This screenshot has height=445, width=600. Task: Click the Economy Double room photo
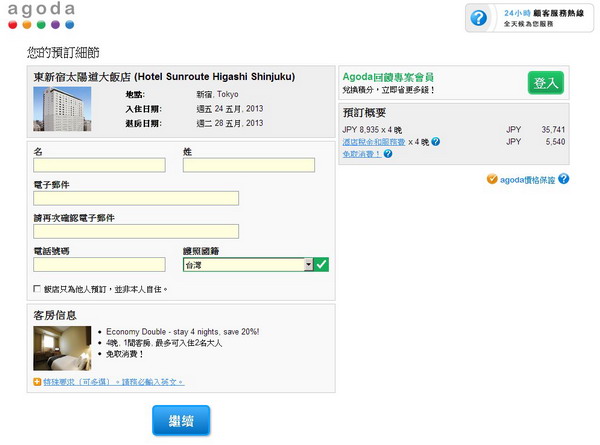[x=62, y=348]
